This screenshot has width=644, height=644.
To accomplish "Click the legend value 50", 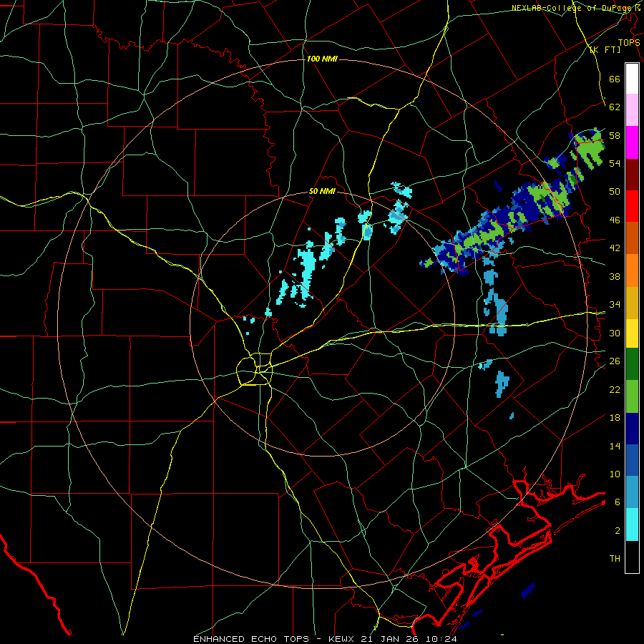I will (x=615, y=192).
